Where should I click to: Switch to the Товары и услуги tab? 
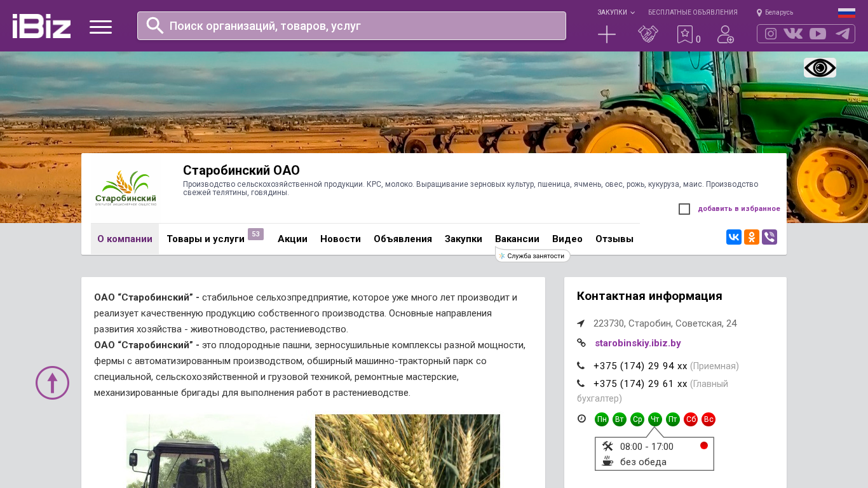[x=205, y=239]
